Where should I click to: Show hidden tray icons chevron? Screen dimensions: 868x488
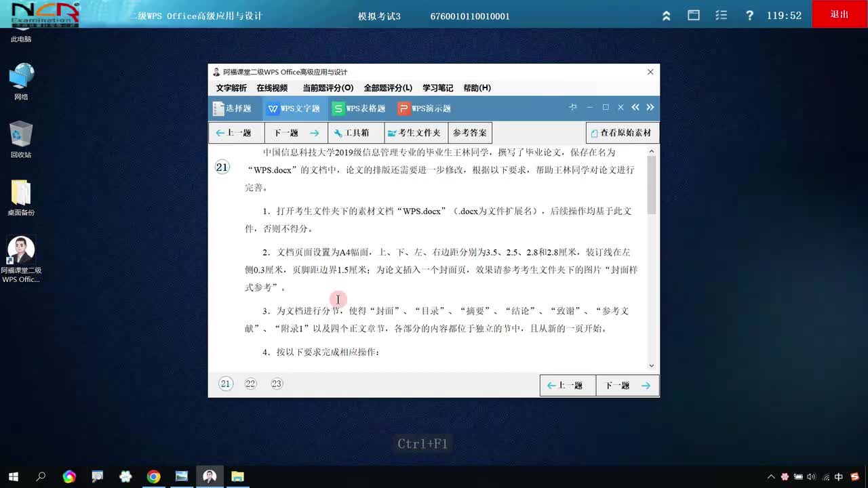770,476
